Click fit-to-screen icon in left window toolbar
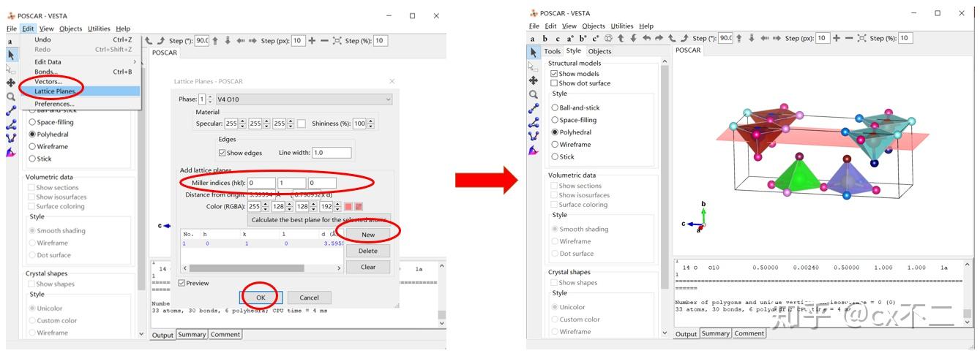980x356 pixels. 337,41
